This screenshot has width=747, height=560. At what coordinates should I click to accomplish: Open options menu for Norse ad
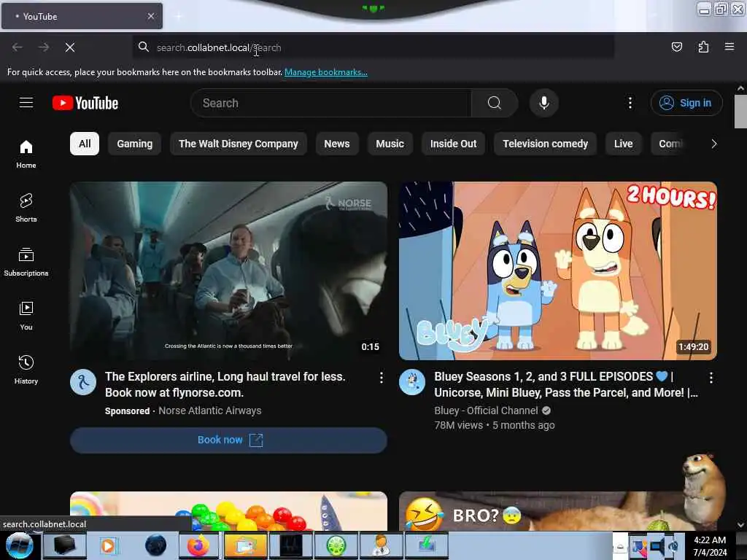pos(381,378)
